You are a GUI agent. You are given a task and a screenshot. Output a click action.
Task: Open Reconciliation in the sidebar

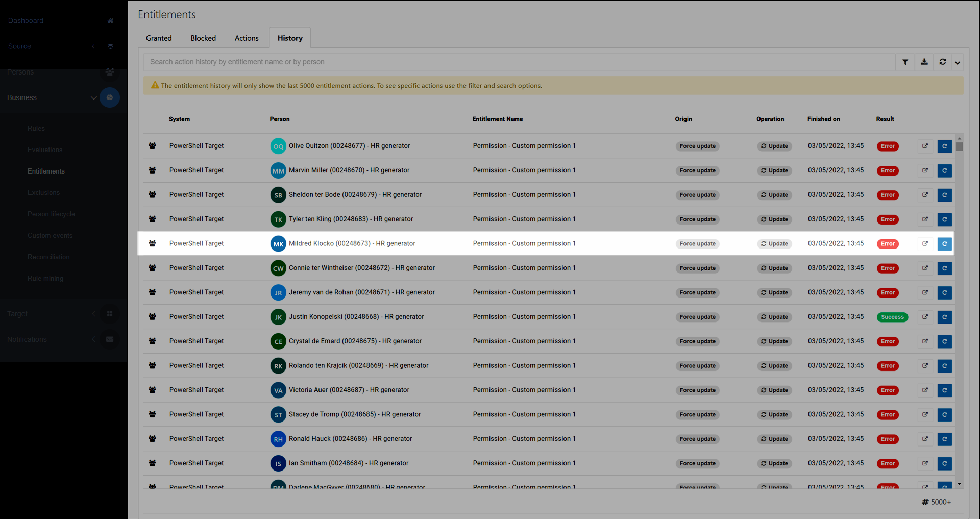[x=48, y=257]
